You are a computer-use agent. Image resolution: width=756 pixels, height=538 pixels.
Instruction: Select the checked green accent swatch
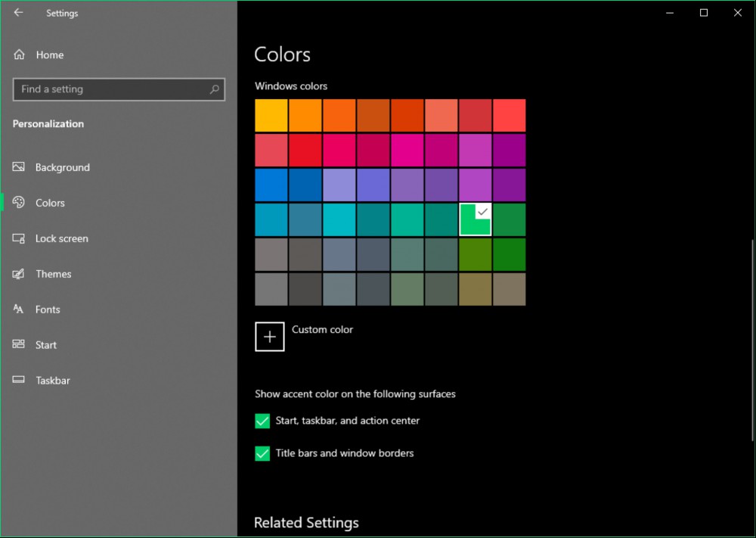(476, 219)
